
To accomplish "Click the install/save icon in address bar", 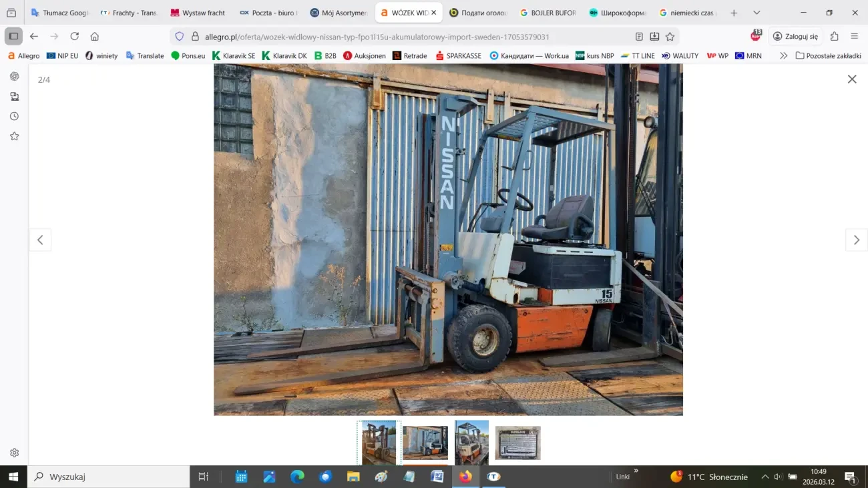I will pyautogui.click(x=654, y=37).
